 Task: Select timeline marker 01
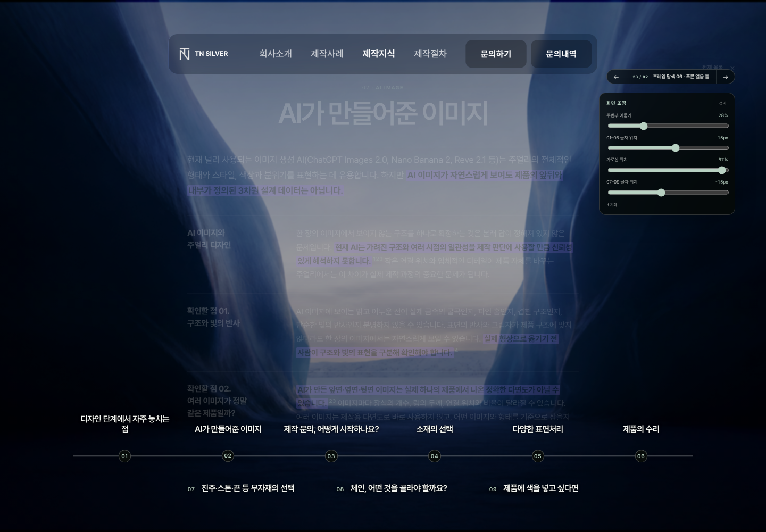[124, 456]
